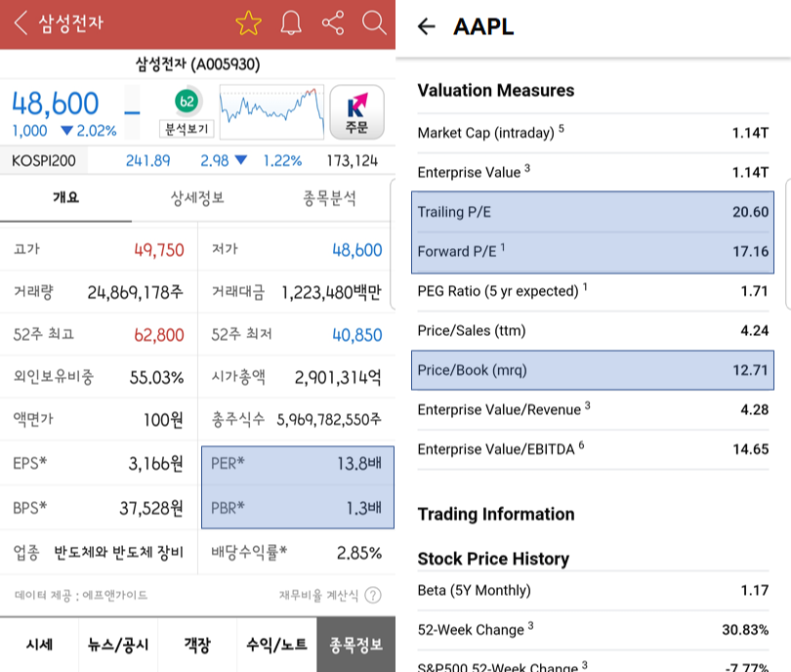791x672 pixels.
Task: Switch to the 종목분석 tab
Action: point(329,197)
